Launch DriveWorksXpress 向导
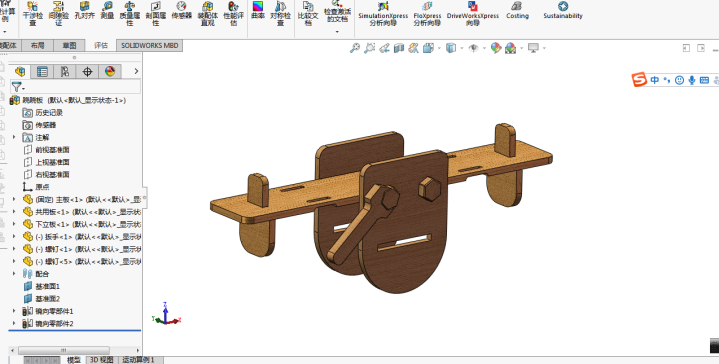The width and height of the screenshot is (719, 364). point(473,13)
